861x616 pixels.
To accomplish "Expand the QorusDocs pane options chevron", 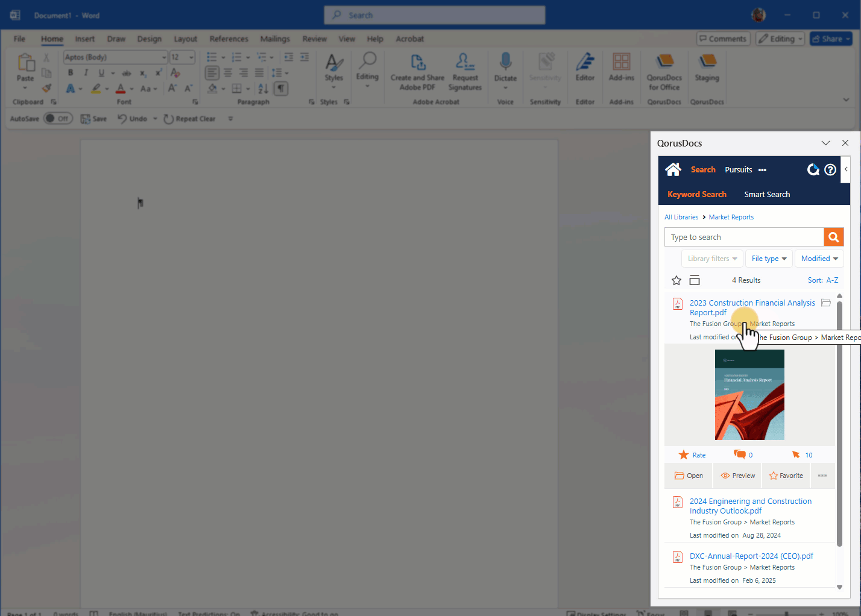I will click(825, 143).
